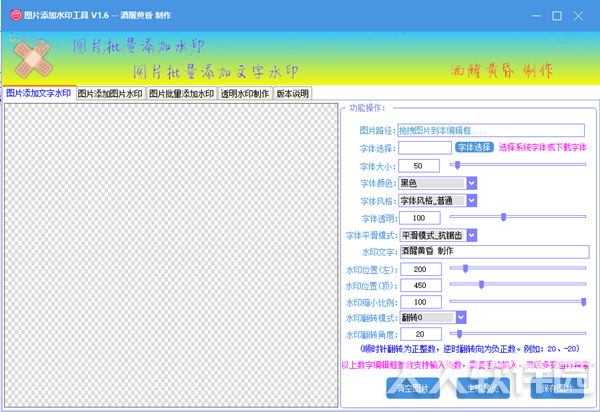
Task: Close the watermark tool window
Action: [x=578, y=16]
